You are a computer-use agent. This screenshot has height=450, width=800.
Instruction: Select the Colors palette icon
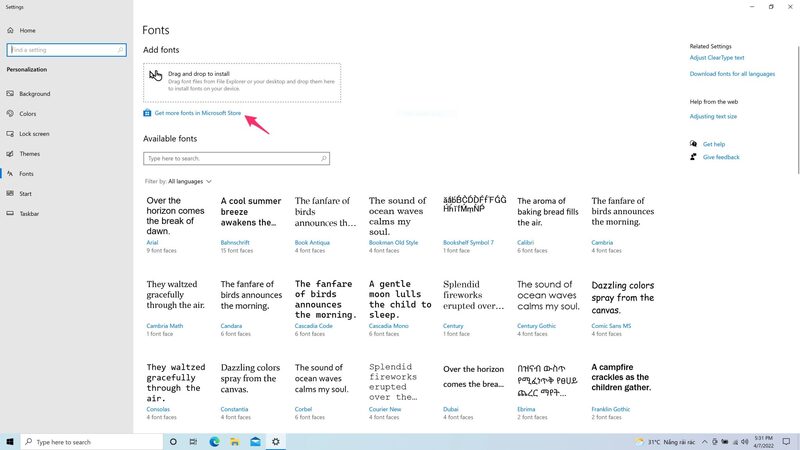point(10,114)
